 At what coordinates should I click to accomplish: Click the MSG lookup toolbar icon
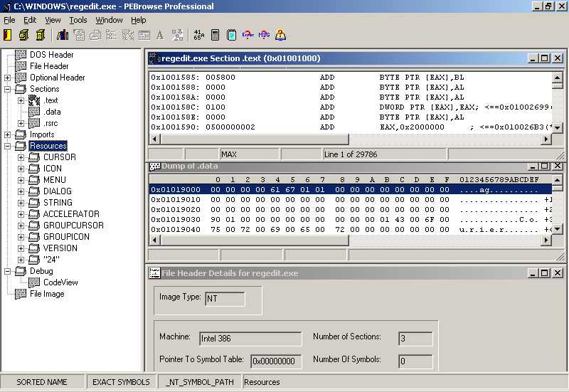pos(264,35)
